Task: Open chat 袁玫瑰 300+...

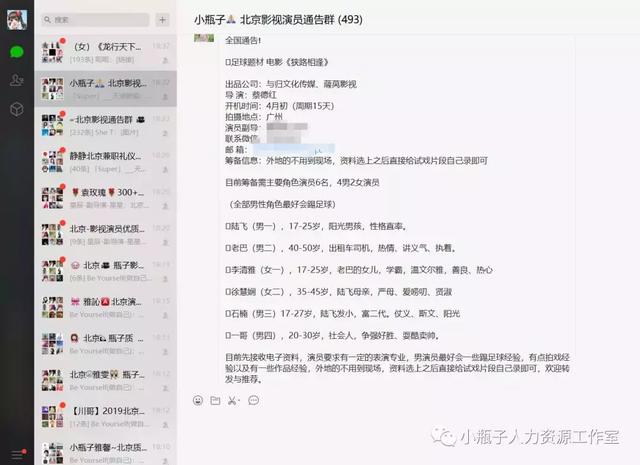Action: tap(106, 198)
